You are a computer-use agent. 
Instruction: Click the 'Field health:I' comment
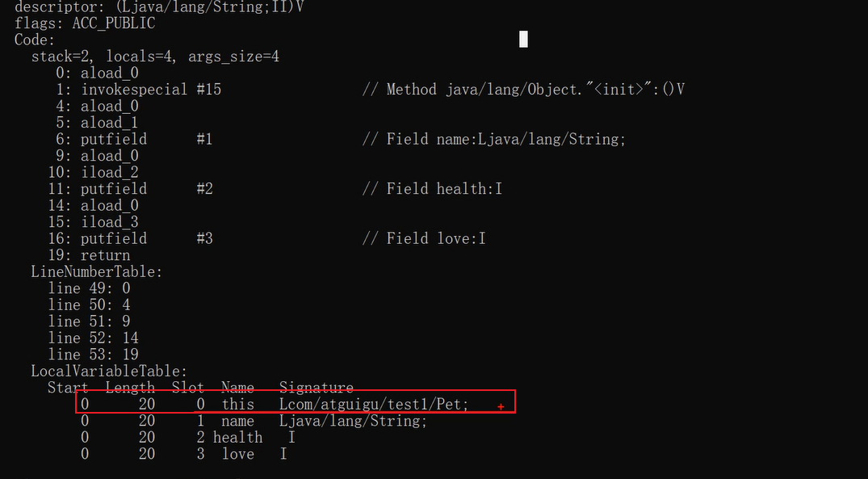point(444,189)
